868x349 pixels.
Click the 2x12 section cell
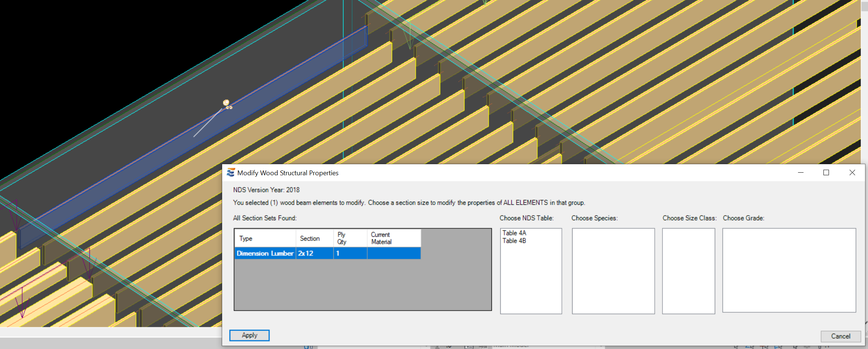pos(315,253)
